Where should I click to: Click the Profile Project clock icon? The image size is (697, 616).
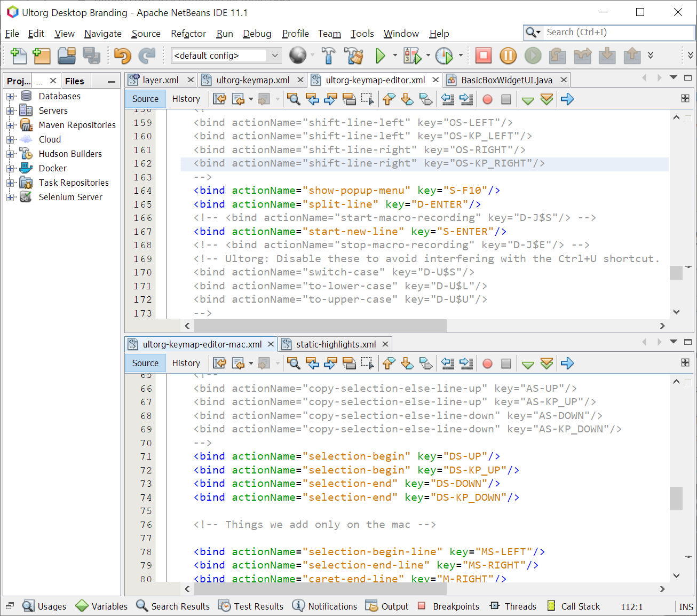[x=444, y=55]
